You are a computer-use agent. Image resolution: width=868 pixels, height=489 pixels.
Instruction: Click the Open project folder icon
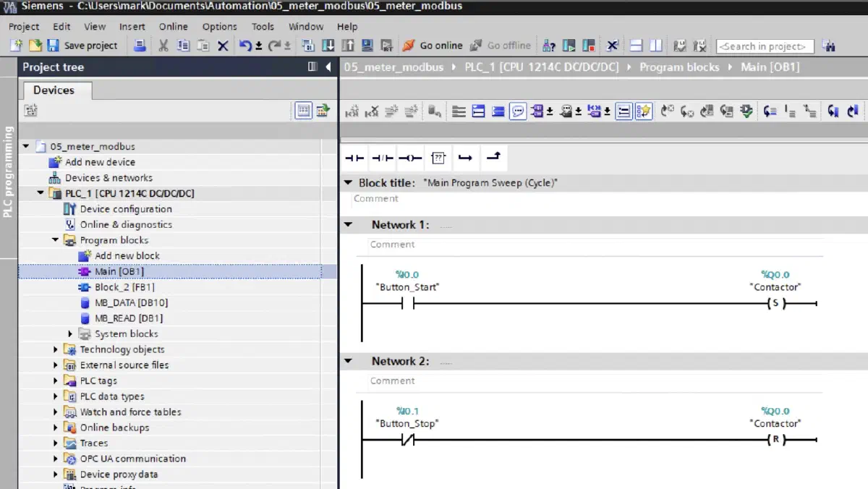tap(35, 46)
